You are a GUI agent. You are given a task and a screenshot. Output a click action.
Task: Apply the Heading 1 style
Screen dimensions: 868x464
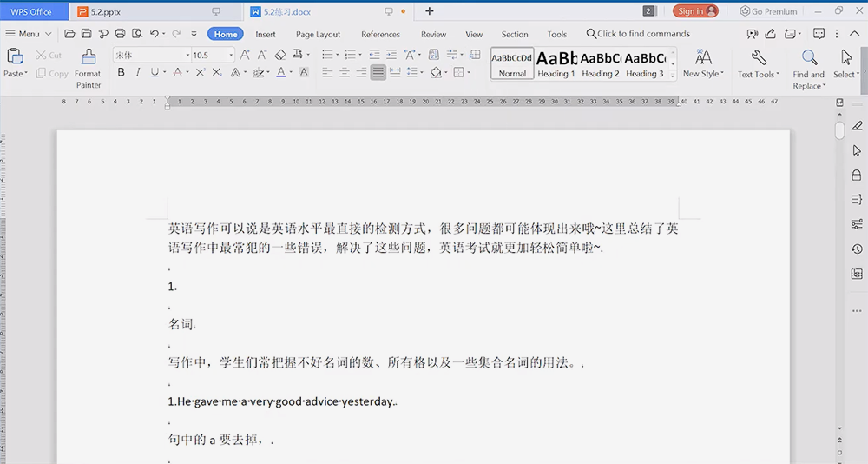pyautogui.click(x=556, y=63)
